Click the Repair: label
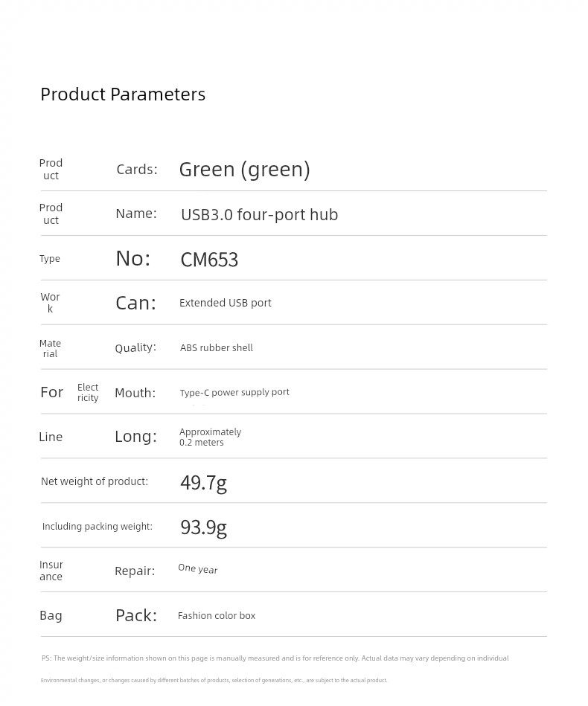Image resolution: width=588 pixels, height=706 pixels. (x=135, y=571)
